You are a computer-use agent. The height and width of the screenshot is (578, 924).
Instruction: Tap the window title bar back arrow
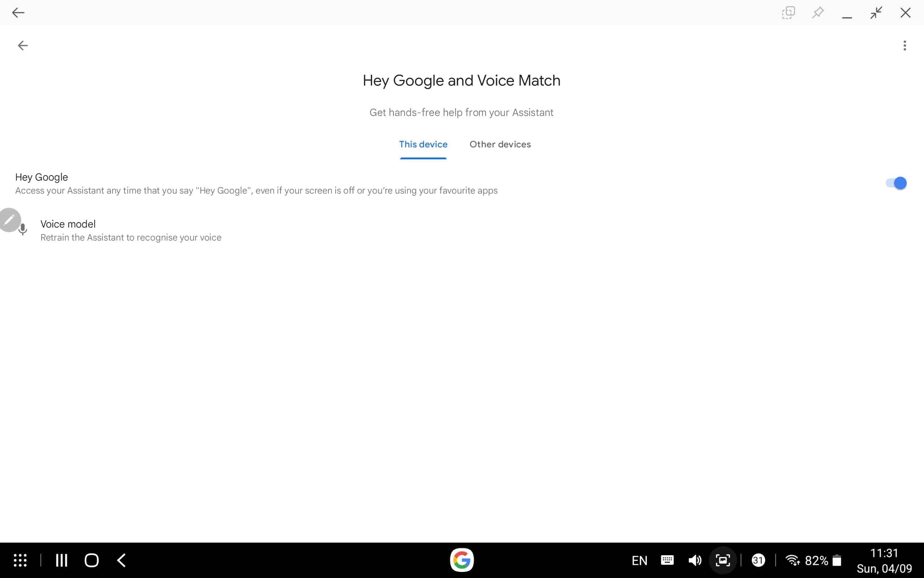pyautogui.click(x=18, y=13)
